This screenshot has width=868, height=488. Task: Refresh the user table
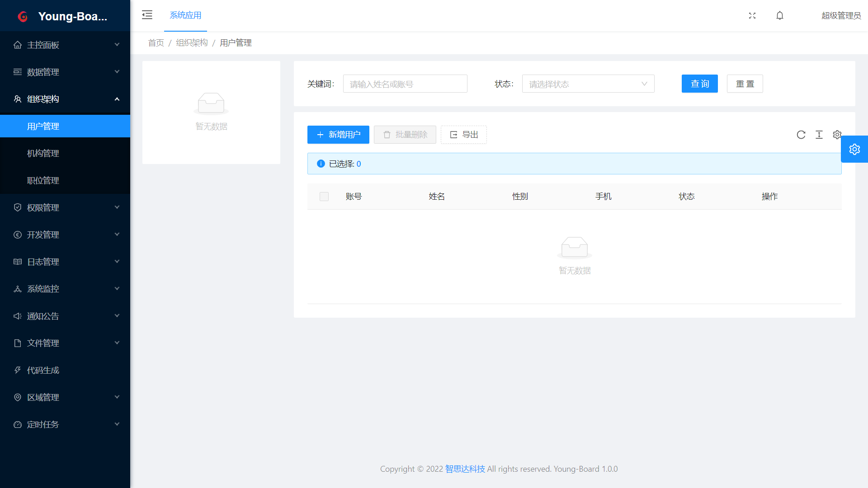pos(801,135)
